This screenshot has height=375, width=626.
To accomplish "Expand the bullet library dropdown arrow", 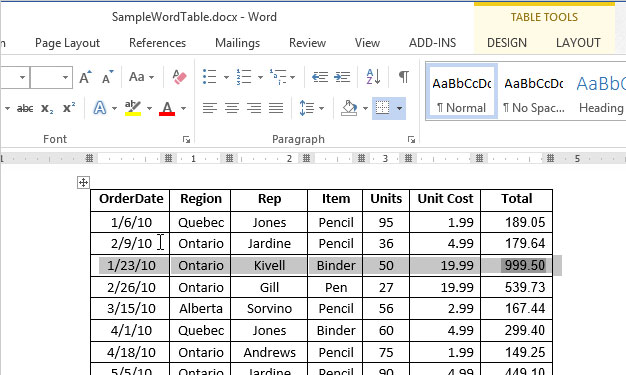I will (226, 77).
